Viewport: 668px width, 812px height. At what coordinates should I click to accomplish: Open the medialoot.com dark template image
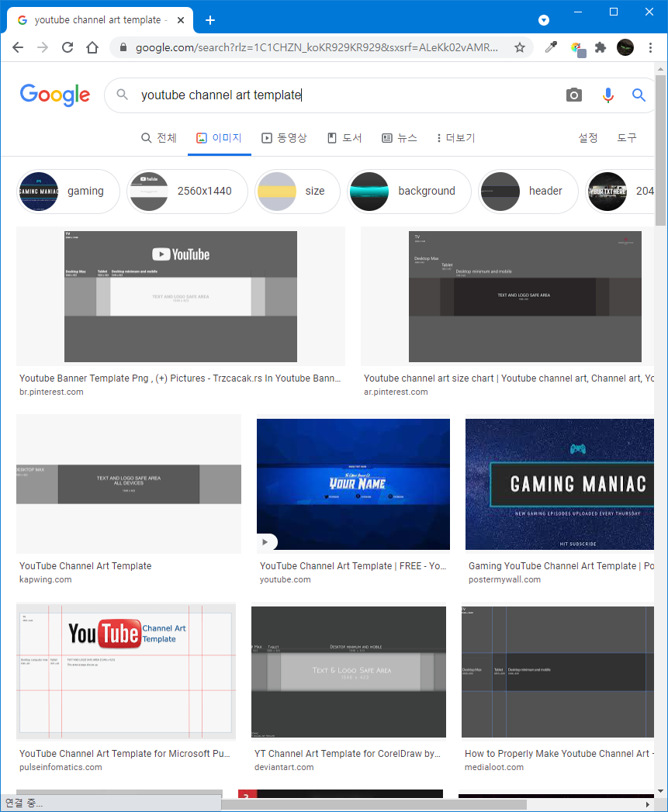point(558,672)
